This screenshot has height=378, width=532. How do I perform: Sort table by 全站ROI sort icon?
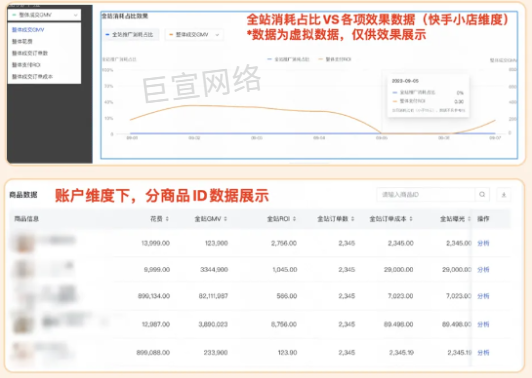[x=294, y=219]
